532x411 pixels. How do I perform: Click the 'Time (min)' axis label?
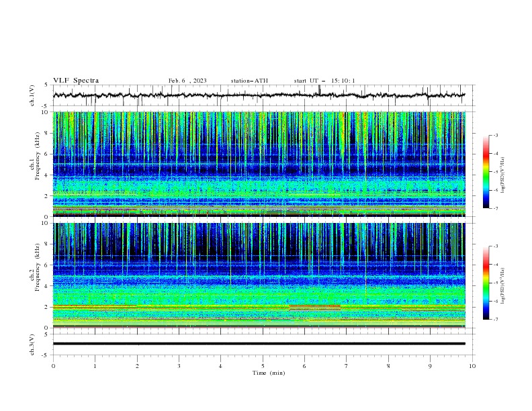coord(269,373)
